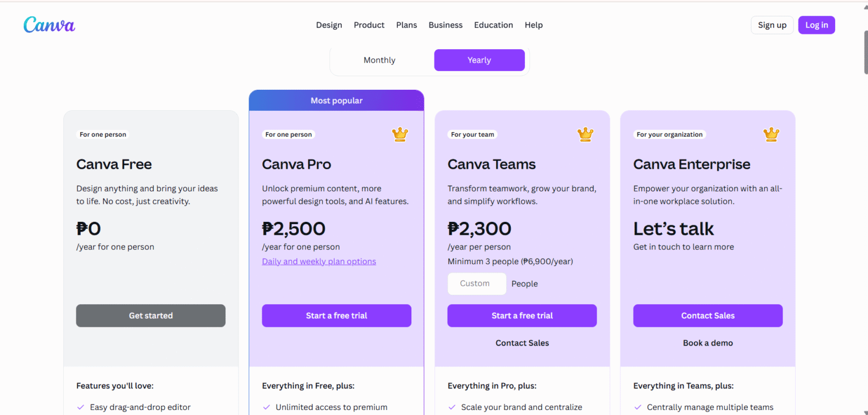
Task: Click the crown icon on Canva Teams card
Action: [585, 134]
